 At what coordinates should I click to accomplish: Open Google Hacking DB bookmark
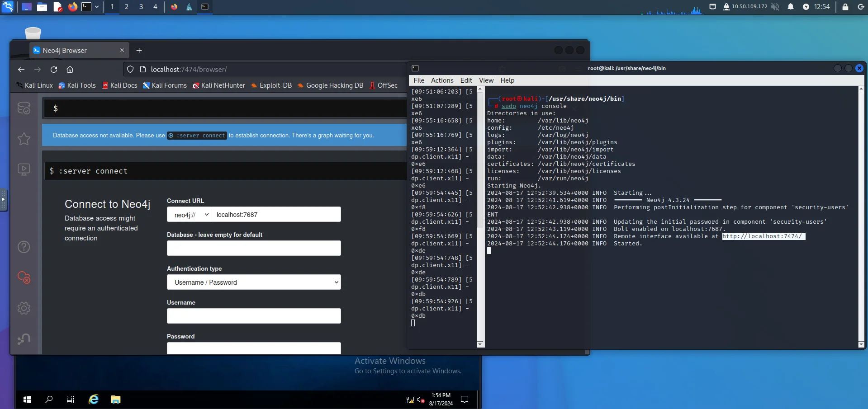pyautogui.click(x=330, y=85)
